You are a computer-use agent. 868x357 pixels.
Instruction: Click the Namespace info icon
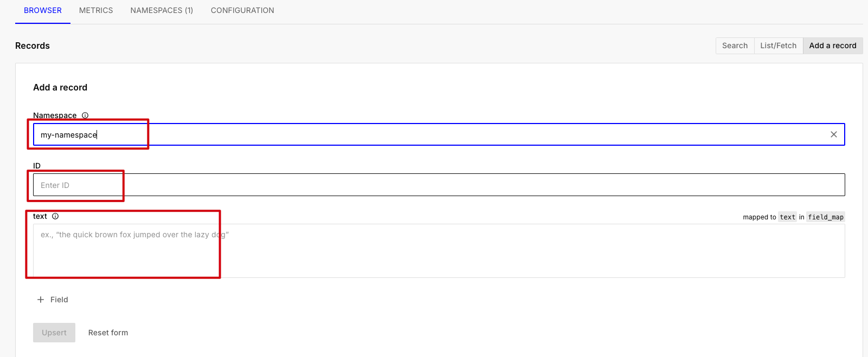coord(85,115)
